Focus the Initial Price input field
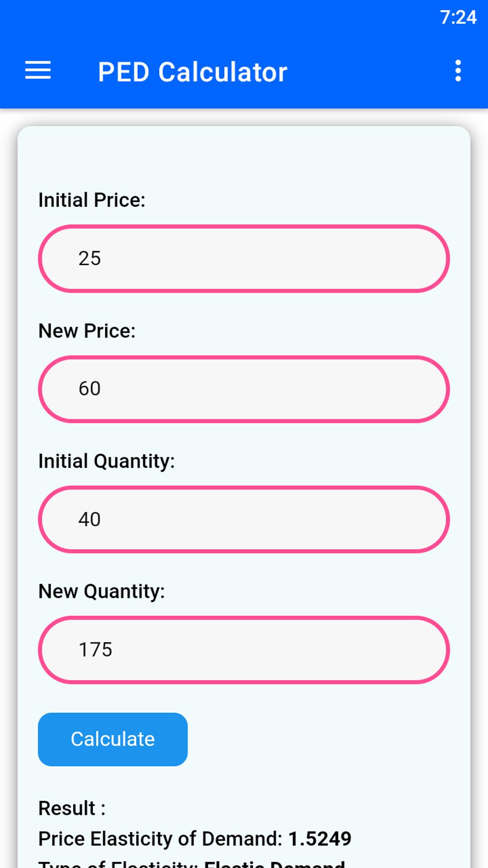This screenshot has height=868, width=488. [x=244, y=259]
